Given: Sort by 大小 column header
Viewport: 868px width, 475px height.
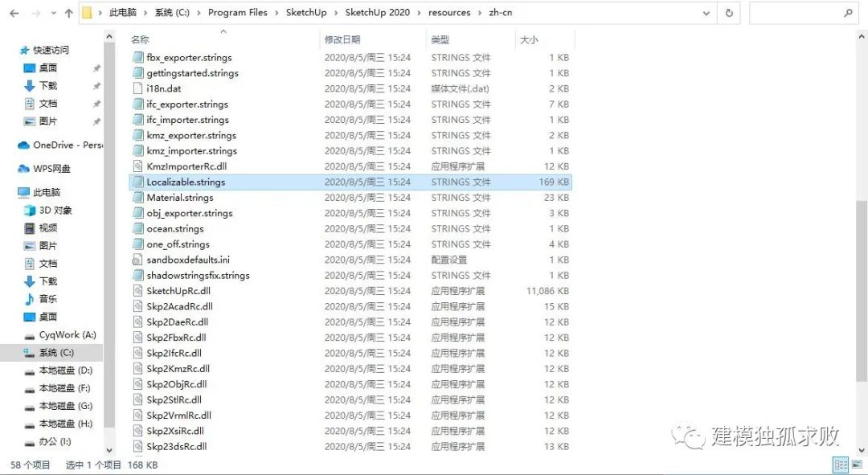Looking at the screenshot, I should [x=529, y=39].
